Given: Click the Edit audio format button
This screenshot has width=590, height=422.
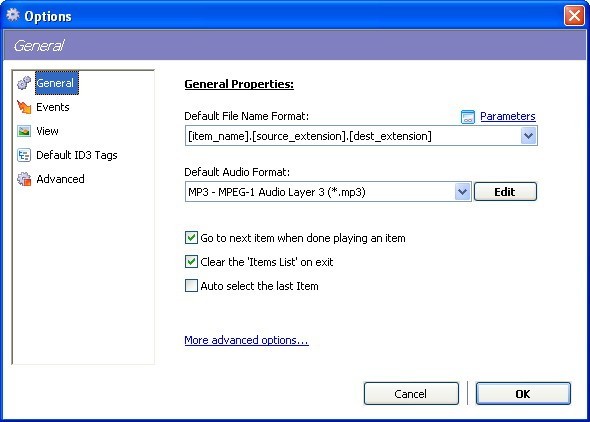Looking at the screenshot, I should (505, 192).
